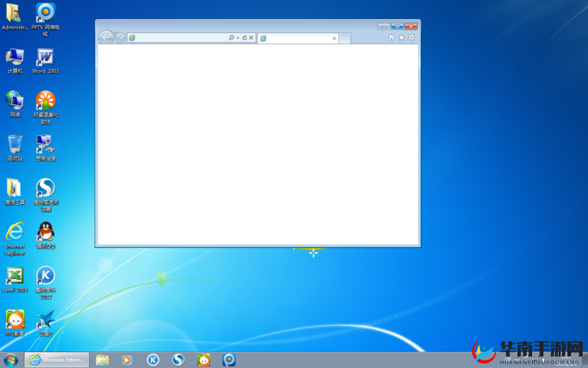Refresh the page with the reload icon

(245, 38)
